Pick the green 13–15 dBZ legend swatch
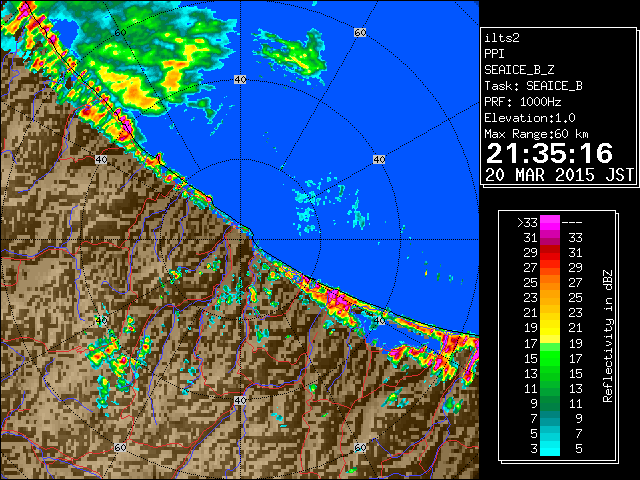 pyautogui.click(x=550, y=373)
